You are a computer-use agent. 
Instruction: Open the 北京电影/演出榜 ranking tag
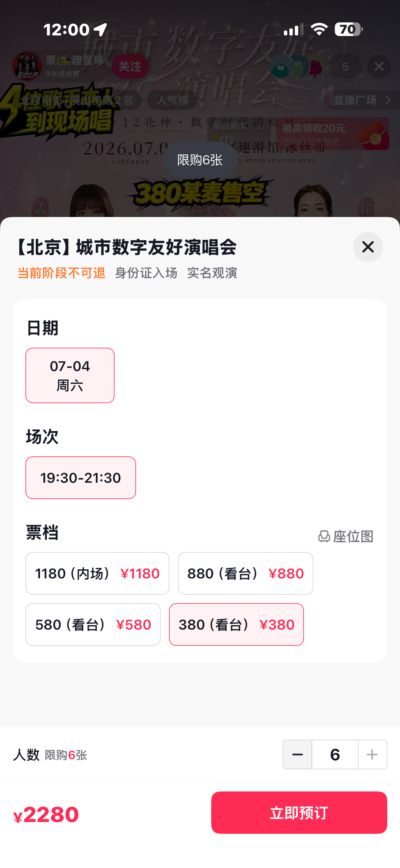point(77,100)
